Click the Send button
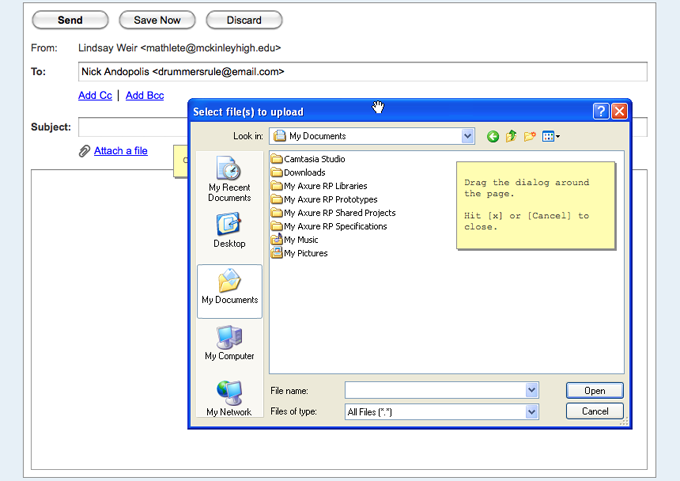The height and width of the screenshot is (481, 680). (70, 20)
